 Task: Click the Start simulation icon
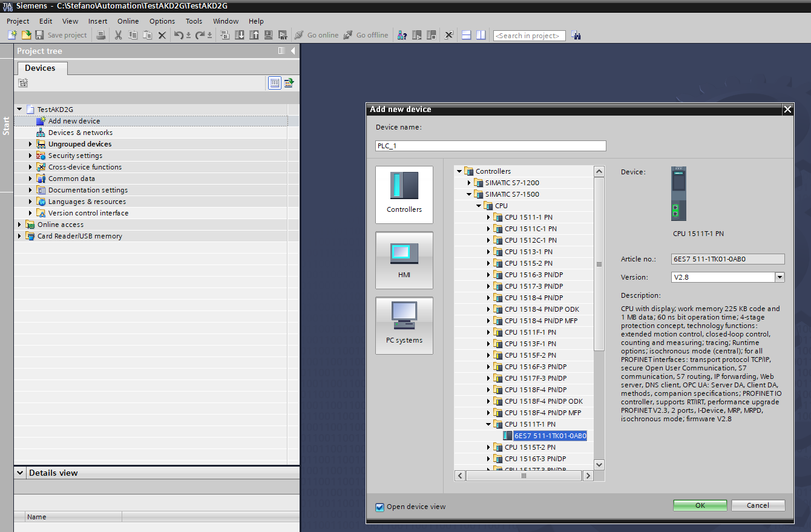coord(269,35)
